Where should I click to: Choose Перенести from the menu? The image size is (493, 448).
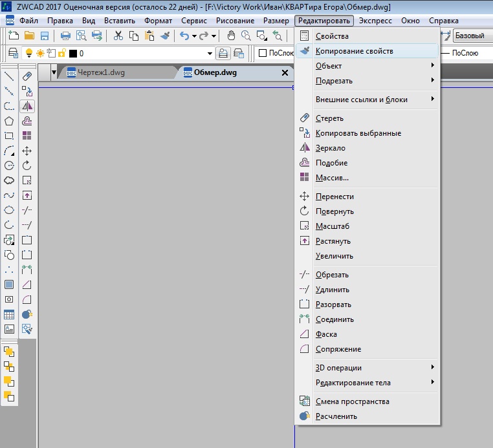pos(367,197)
